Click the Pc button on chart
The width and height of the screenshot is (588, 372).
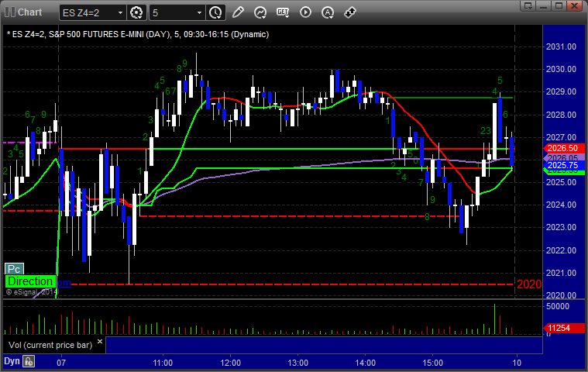pos(14,269)
